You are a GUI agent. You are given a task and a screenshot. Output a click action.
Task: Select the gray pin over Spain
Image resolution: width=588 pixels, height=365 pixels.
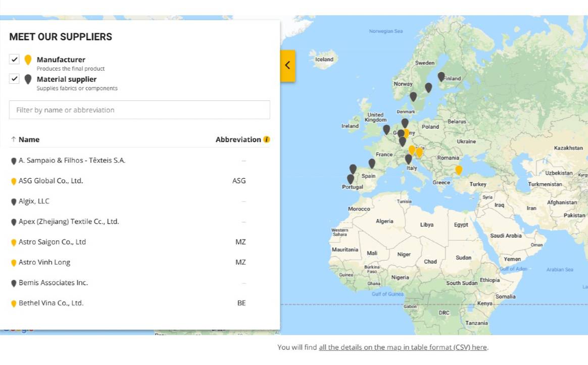(372, 163)
